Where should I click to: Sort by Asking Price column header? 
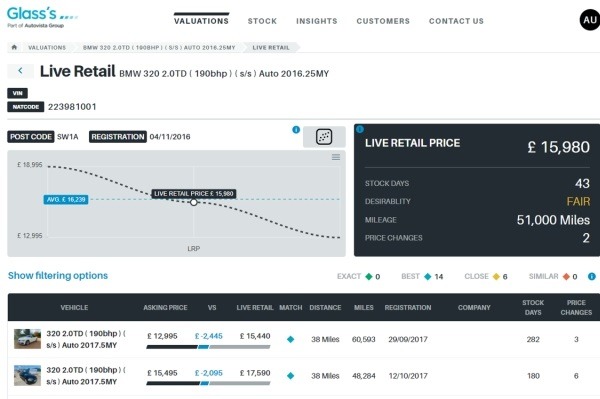pyautogui.click(x=165, y=308)
